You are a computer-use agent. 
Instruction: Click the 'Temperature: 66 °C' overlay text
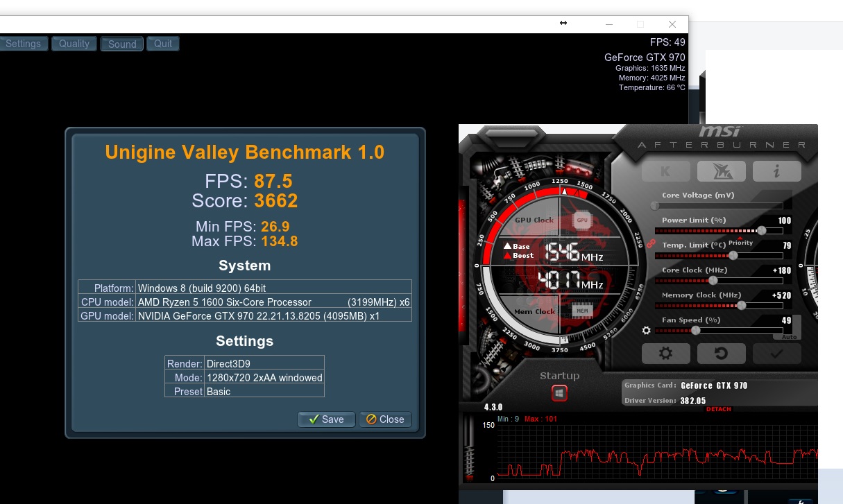click(x=652, y=87)
